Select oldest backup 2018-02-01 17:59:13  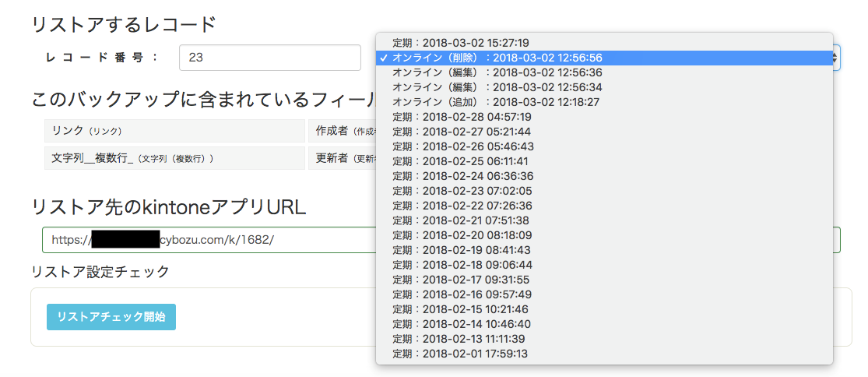[604, 353]
